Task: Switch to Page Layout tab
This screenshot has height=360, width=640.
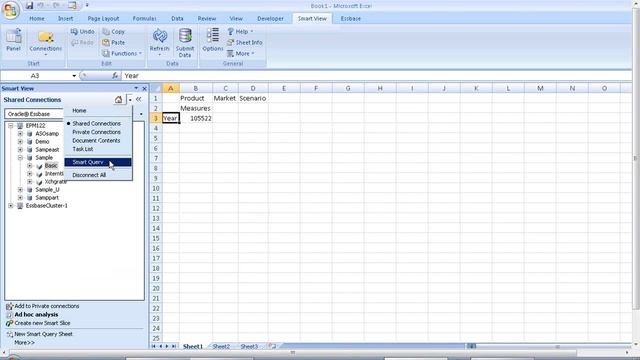Action: click(x=103, y=18)
